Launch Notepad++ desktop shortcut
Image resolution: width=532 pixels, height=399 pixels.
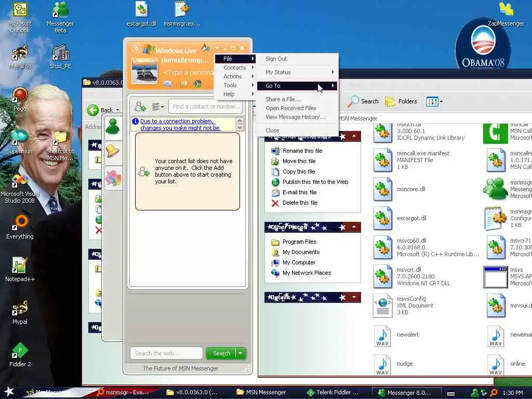(20, 270)
